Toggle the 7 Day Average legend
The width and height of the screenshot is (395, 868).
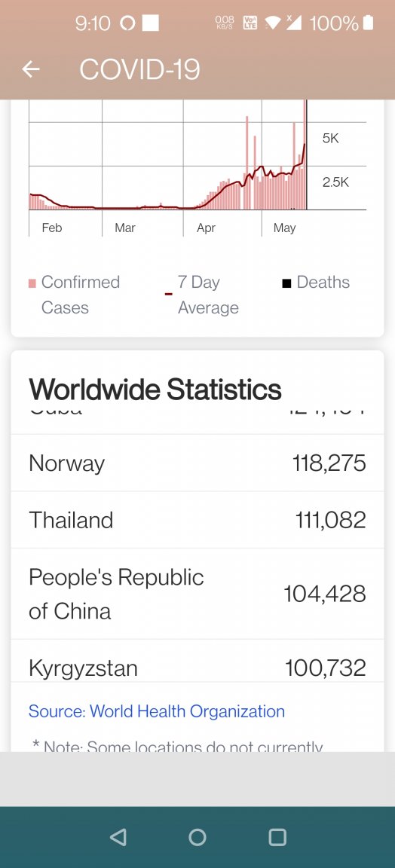tap(202, 295)
